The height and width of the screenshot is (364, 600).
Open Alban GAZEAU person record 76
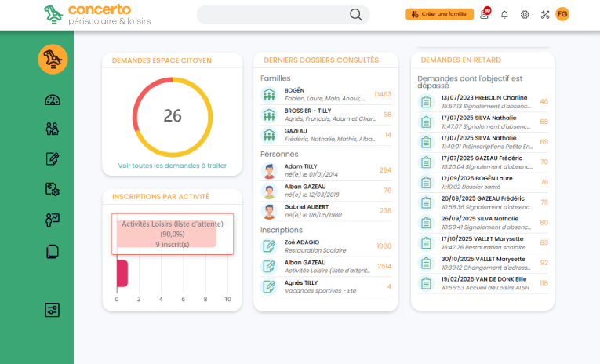point(325,191)
